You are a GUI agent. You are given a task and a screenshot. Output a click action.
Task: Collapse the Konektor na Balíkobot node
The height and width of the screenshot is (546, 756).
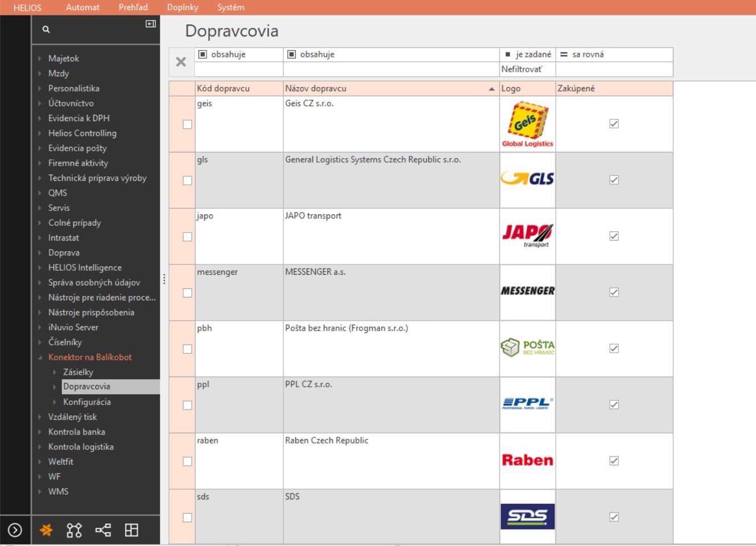[x=40, y=357]
